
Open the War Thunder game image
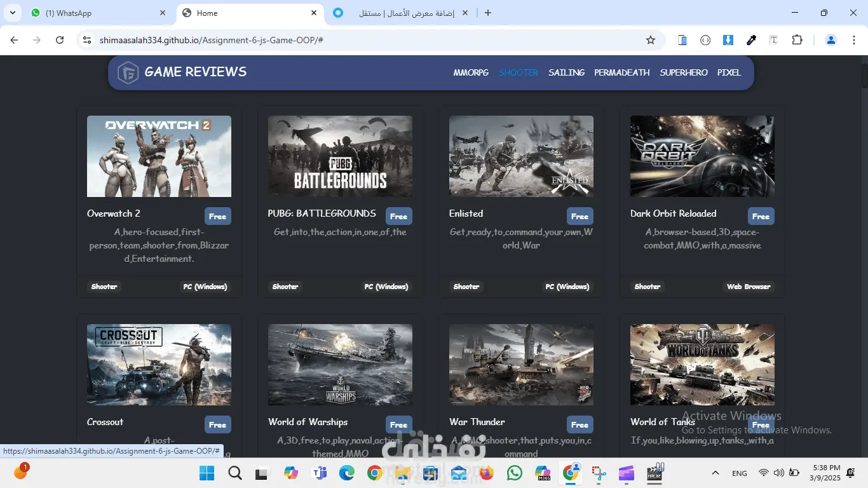[521, 365]
